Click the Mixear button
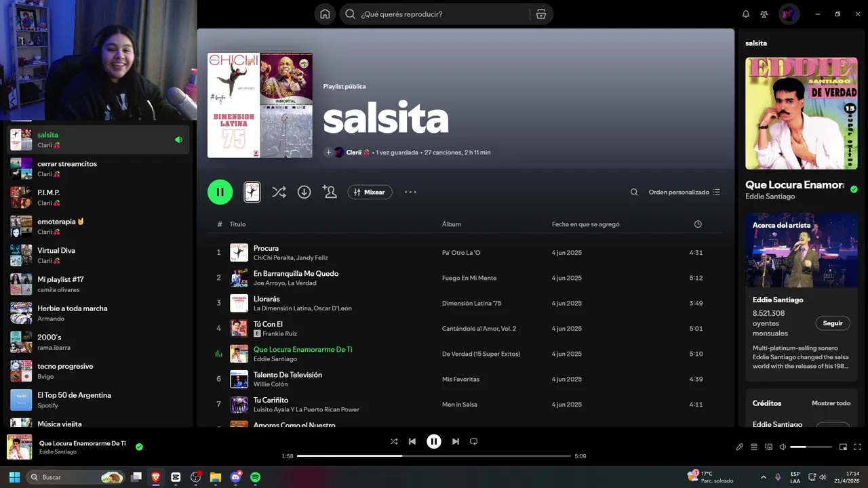This screenshot has width=868, height=488. [370, 192]
